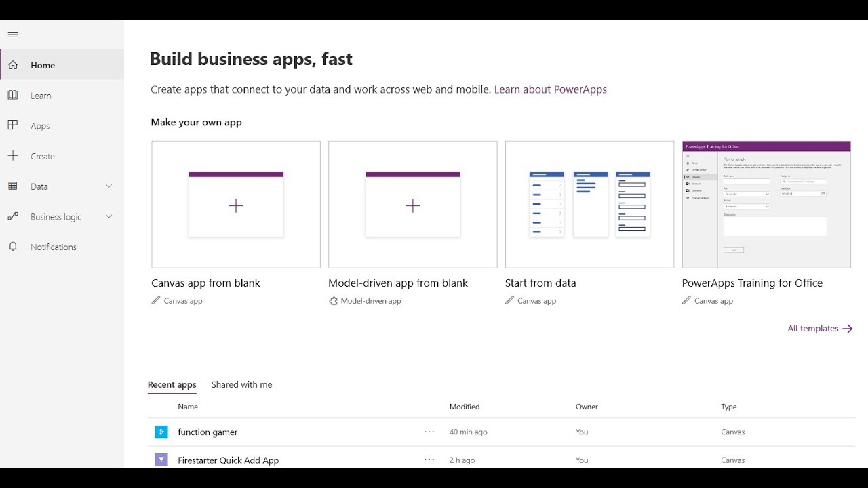Image resolution: width=868 pixels, height=488 pixels.
Task: Open All templates link
Action: pyautogui.click(x=819, y=329)
